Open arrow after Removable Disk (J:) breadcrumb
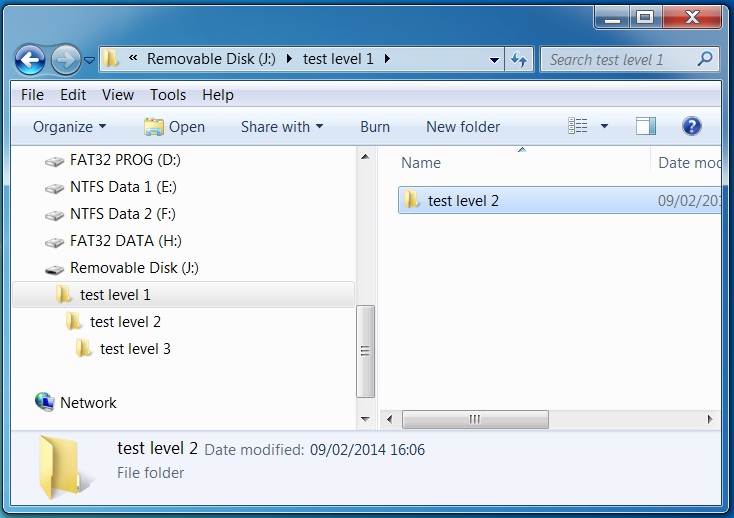Screen dimensions: 734x518 (x=289, y=59)
